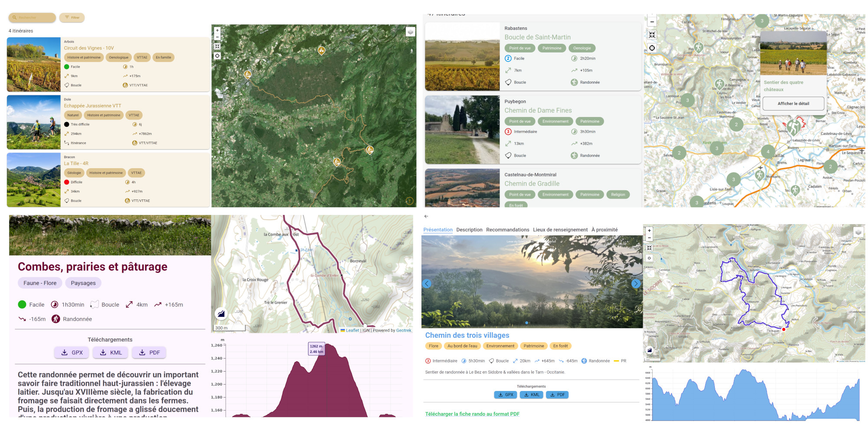Center on my location in cluster map

coord(652,48)
